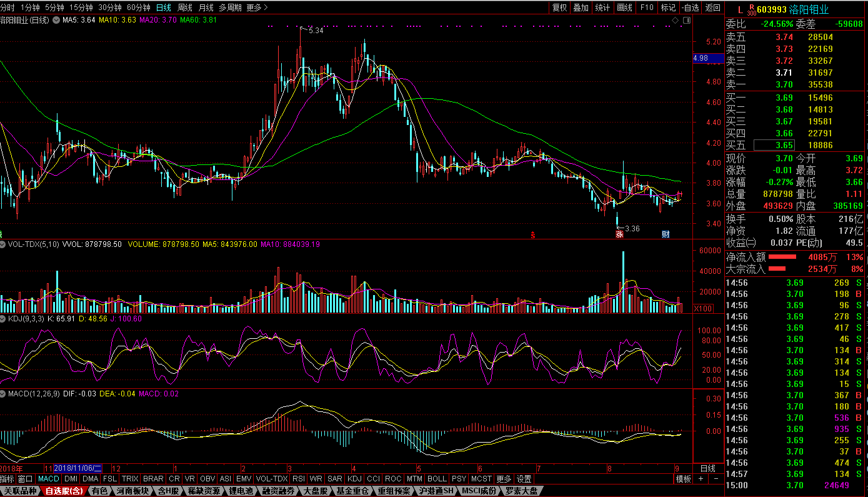Click the 买五 price field 3.65

pos(774,145)
